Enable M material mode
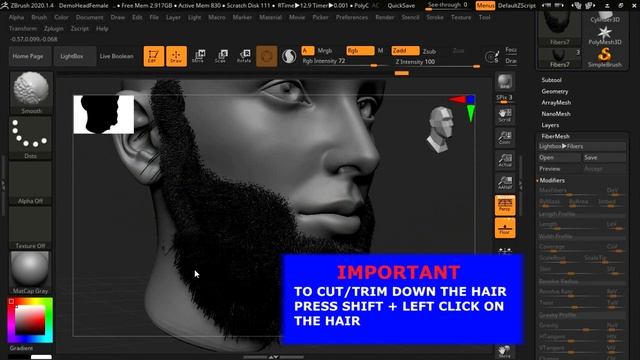Image resolution: width=640 pixels, height=360 pixels. pos(380,51)
